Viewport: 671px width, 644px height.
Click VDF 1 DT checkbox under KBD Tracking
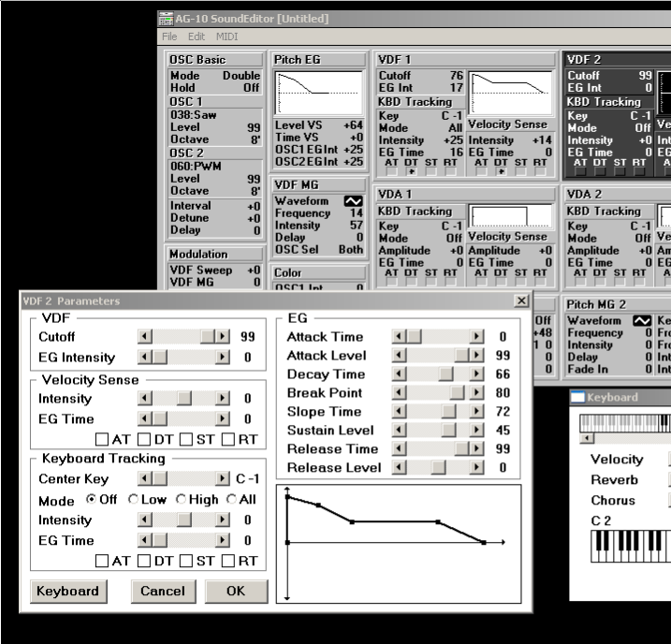[411, 171]
